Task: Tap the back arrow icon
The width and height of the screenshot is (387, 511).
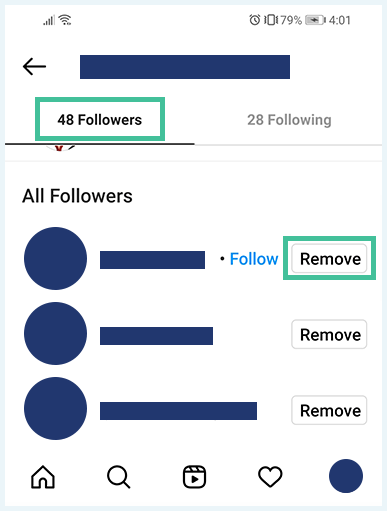Action: [x=34, y=66]
